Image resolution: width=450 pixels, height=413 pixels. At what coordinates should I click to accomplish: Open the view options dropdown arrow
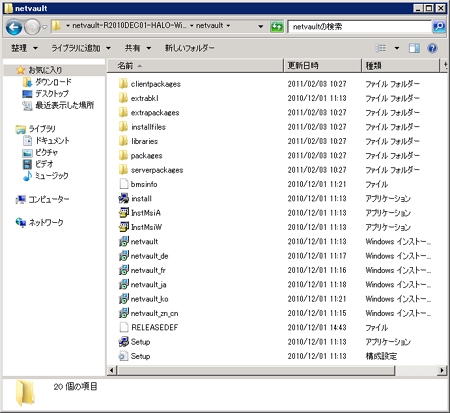397,48
